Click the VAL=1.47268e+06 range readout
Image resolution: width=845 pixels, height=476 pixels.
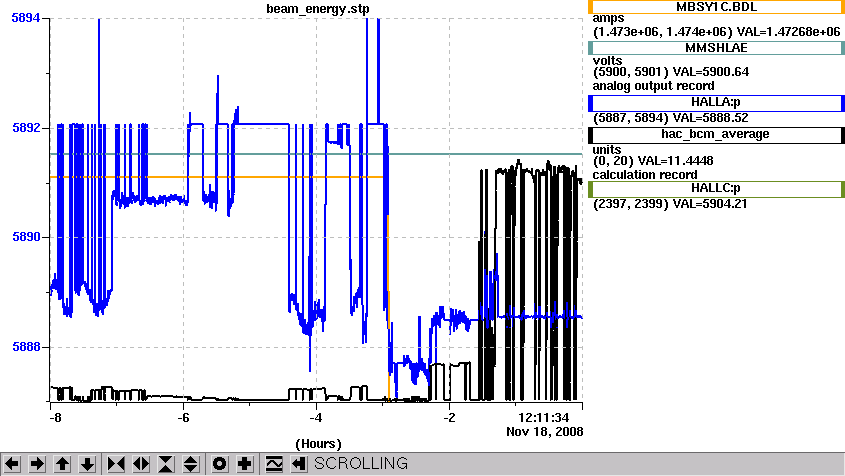tap(717, 32)
